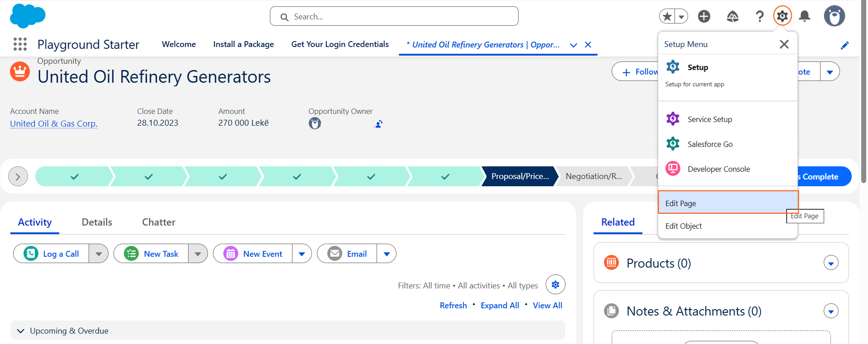Choose Edit Page in Setup Menu
868x344 pixels.
tap(728, 202)
